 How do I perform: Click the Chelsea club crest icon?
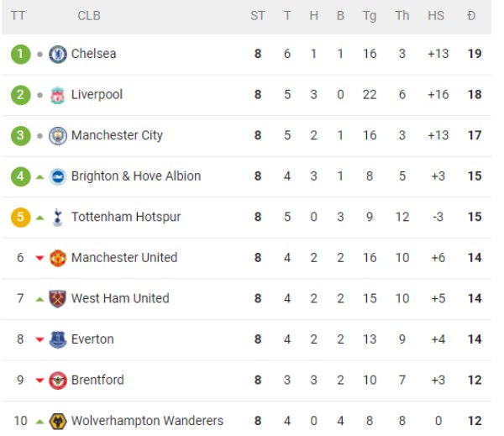[58, 54]
